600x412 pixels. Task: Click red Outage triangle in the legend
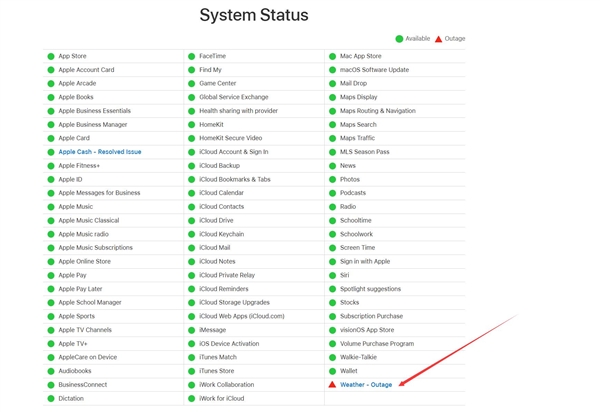438,38
